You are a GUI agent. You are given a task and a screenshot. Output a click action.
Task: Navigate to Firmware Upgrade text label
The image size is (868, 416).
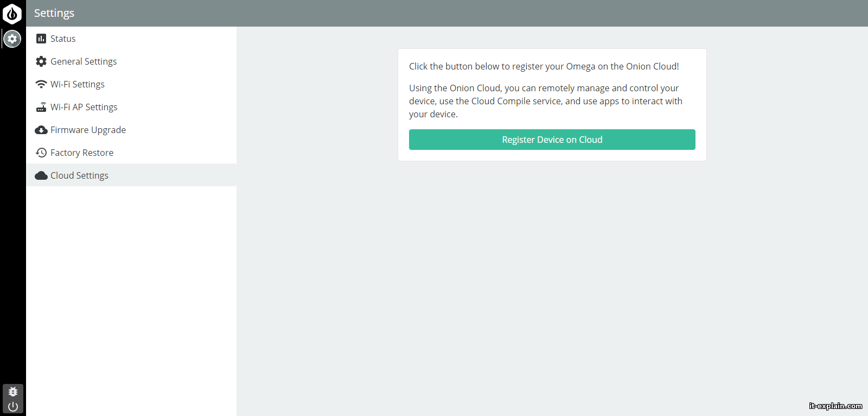click(x=88, y=130)
